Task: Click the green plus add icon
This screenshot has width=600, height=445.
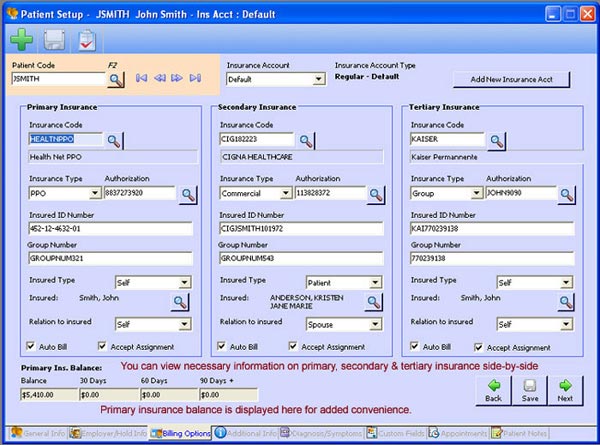Action: point(22,39)
